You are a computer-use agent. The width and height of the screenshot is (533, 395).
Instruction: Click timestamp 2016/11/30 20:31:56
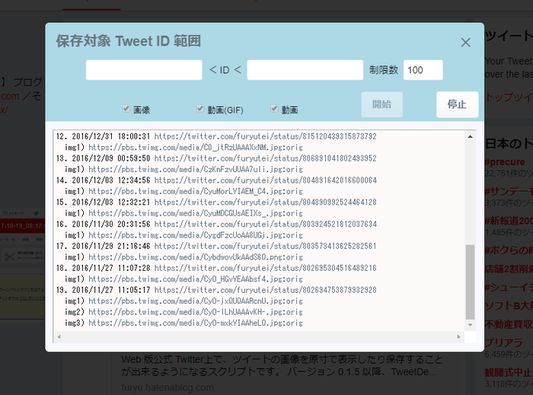pyautogui.click(x=111, y=224)
